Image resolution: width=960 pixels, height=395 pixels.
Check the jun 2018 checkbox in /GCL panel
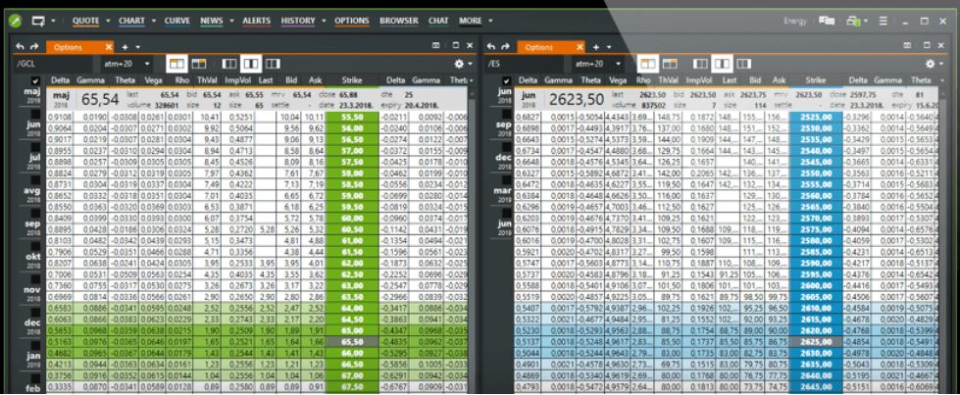tap(36, 115)
